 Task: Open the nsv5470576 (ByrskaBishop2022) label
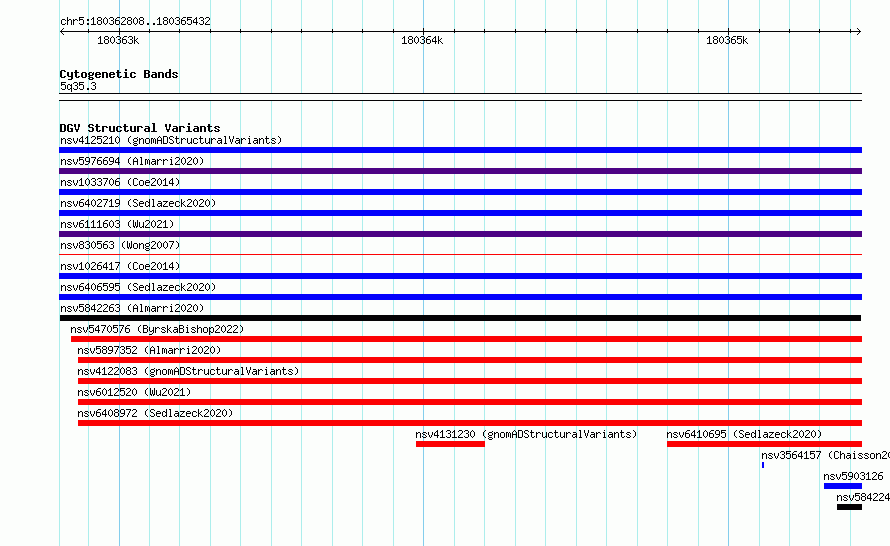tap(157, 329)
